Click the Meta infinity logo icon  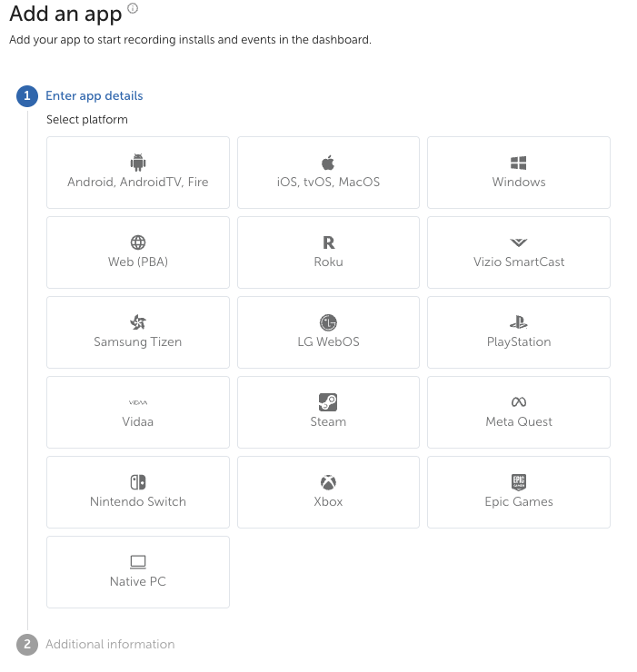pos(519,402)
